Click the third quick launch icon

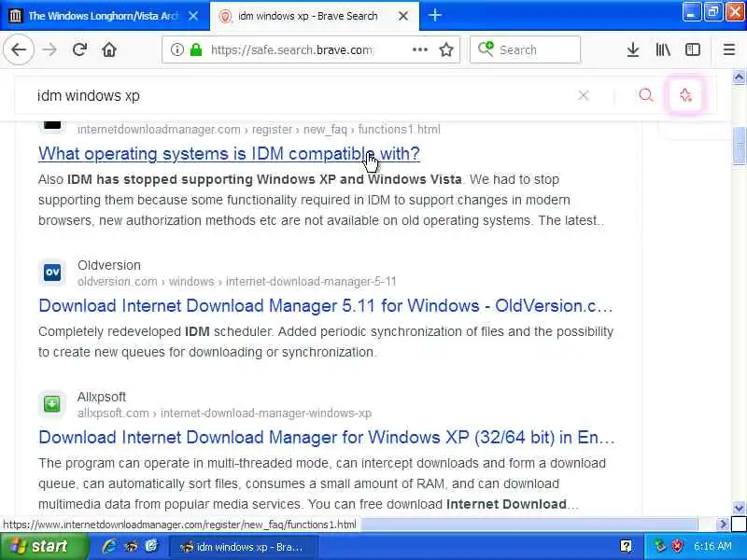pos(151,546)
